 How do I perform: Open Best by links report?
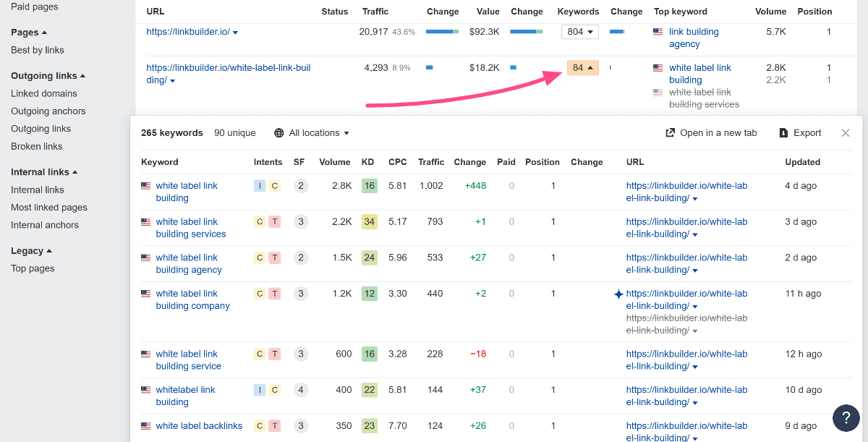(38, 50)
